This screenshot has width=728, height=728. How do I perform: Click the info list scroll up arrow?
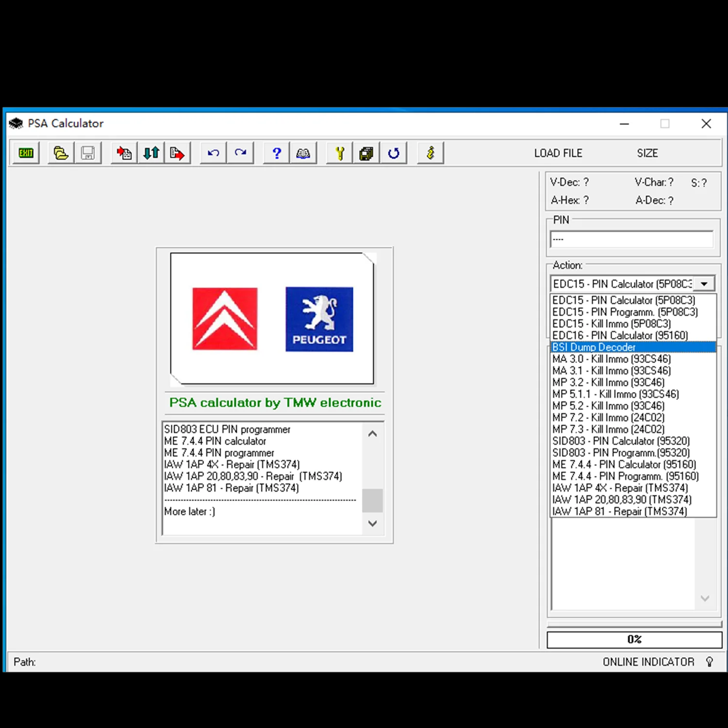coord(373,434)
